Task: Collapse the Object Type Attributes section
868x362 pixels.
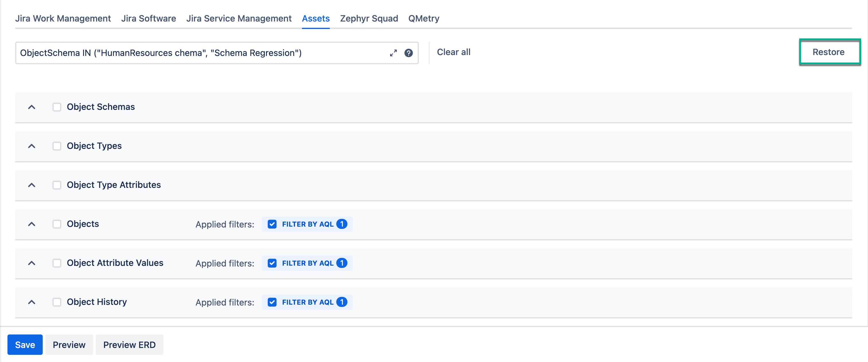Action: [x=32, y=185]
